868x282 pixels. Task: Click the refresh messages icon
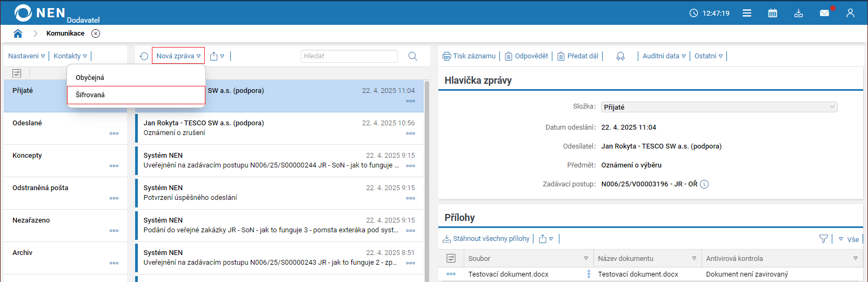(x=144, y=56)
